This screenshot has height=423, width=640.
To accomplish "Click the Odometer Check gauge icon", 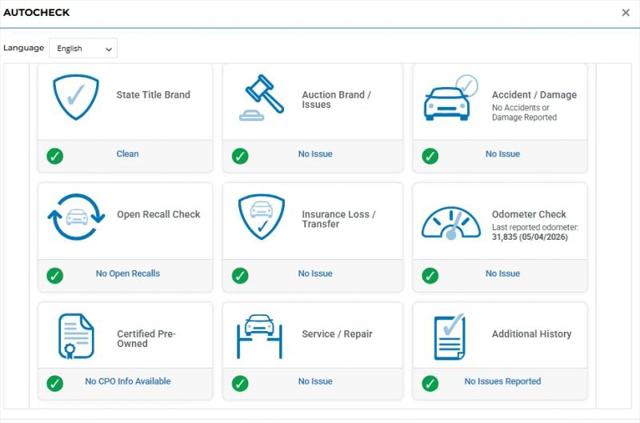I will [451, 223].
